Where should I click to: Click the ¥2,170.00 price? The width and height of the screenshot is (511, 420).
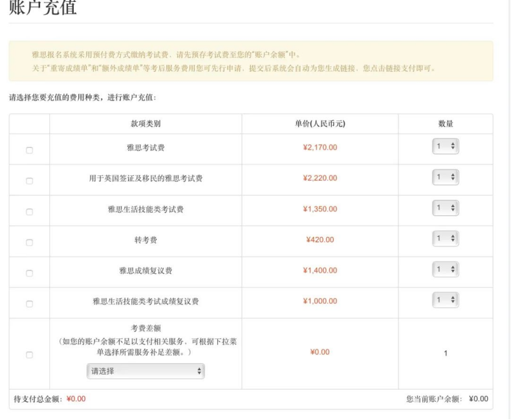[x=320, y=148]
